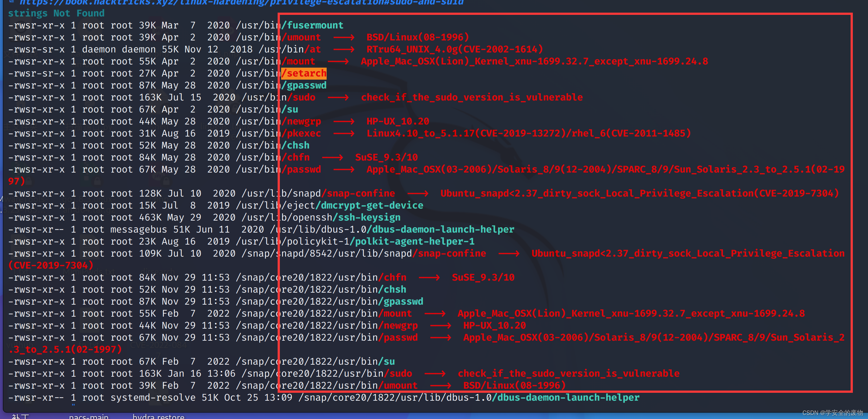Click /passwd in the /usr/bin row
868x419 pixels.
click(301, 170)
